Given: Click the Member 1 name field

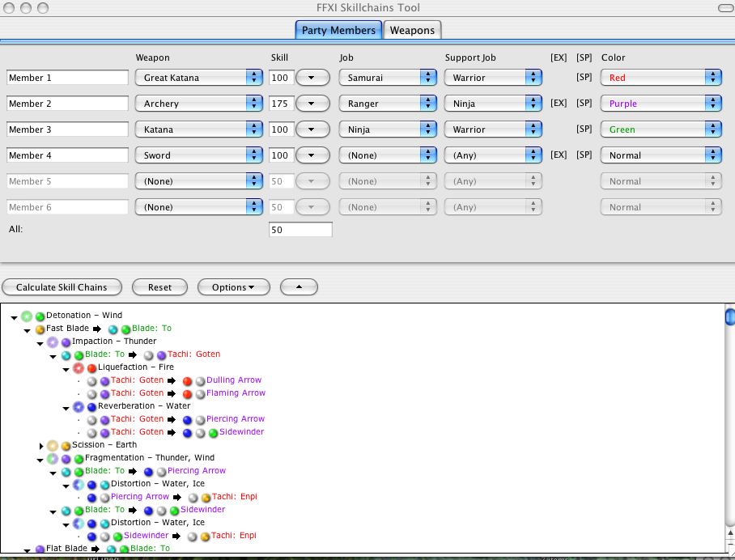Looking at the screenshot, I should pos(67,78).
